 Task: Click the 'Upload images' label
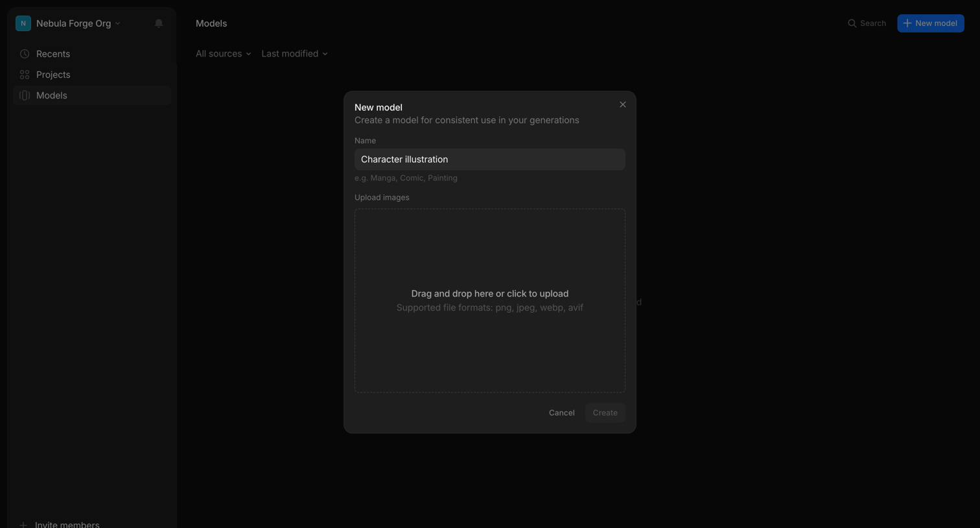tap(382, 197)
